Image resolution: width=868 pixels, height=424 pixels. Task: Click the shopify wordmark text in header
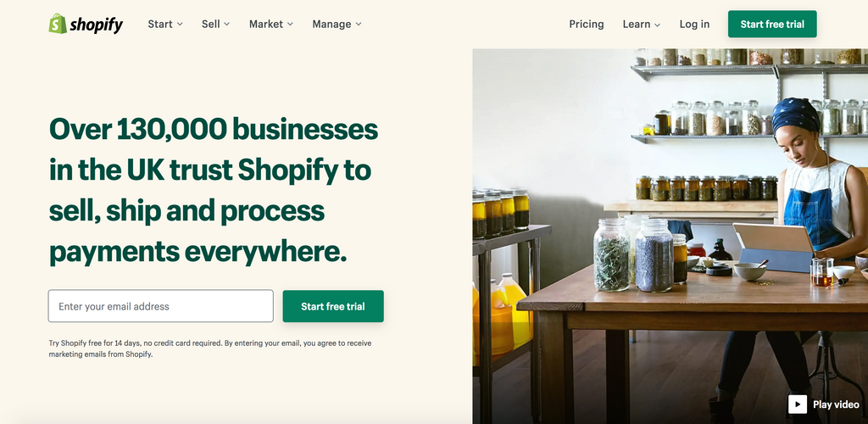(97, 25)
